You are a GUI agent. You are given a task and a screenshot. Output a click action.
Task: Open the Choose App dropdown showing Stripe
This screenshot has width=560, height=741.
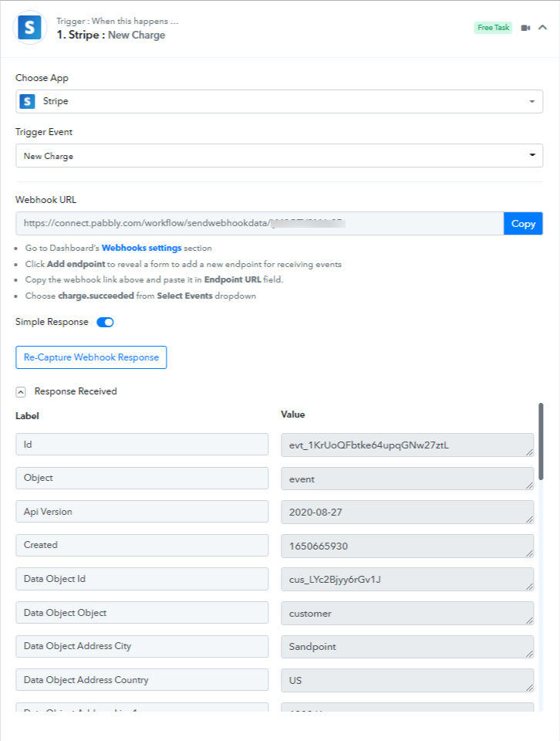click(279, 102)
